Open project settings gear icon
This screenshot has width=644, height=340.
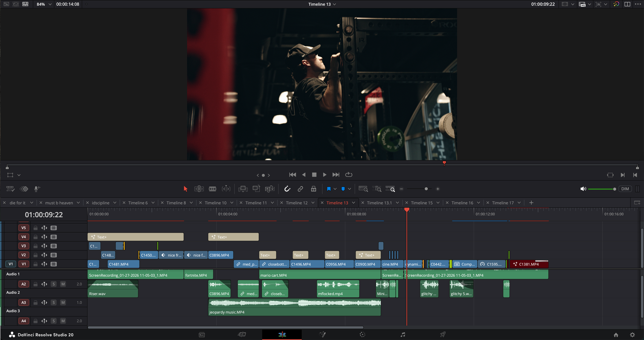tap(632, 335)
